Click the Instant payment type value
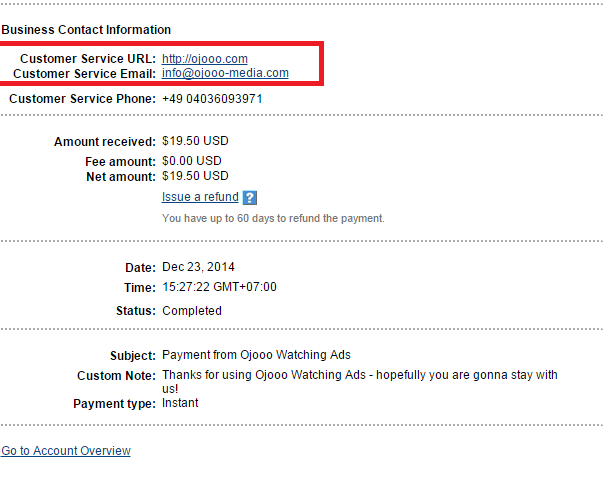The height and width of the screenshot is (503, 609). (180, 403)
